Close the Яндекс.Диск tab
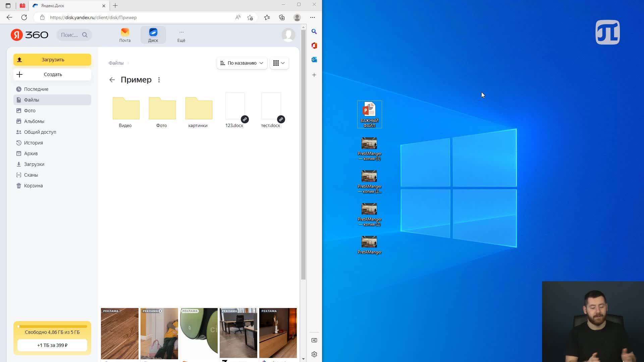This screenshot has height=362, width=644. coord(104,6)
